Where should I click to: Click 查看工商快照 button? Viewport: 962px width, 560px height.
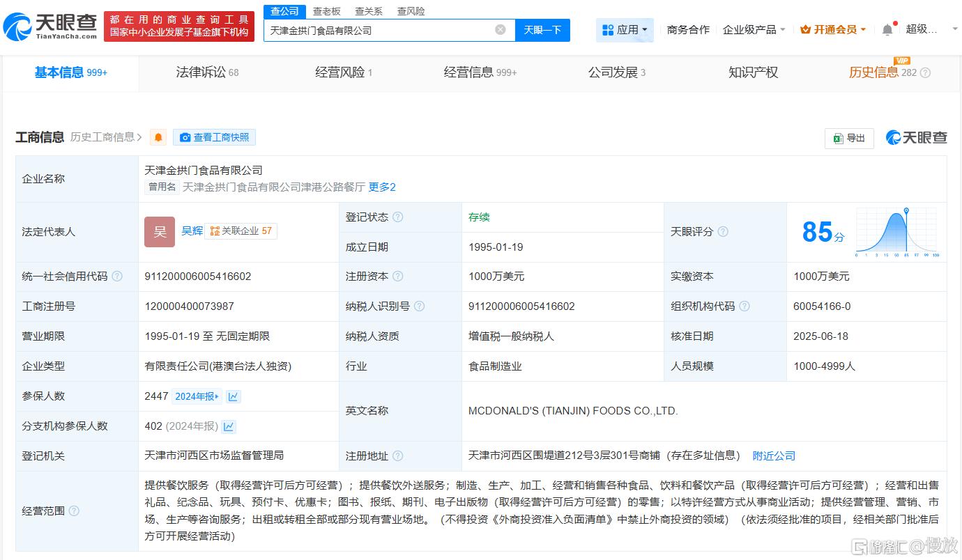coord(215,137)
